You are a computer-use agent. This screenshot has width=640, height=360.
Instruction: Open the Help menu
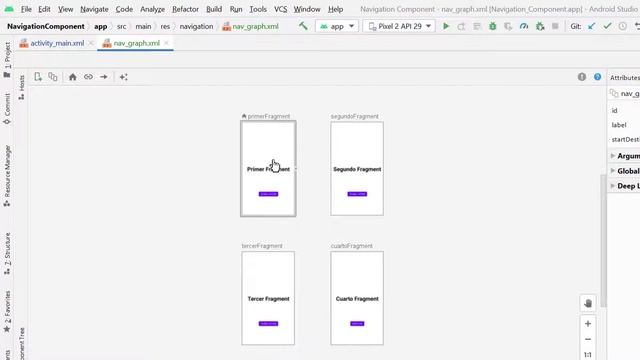click(x=336, y=9)
